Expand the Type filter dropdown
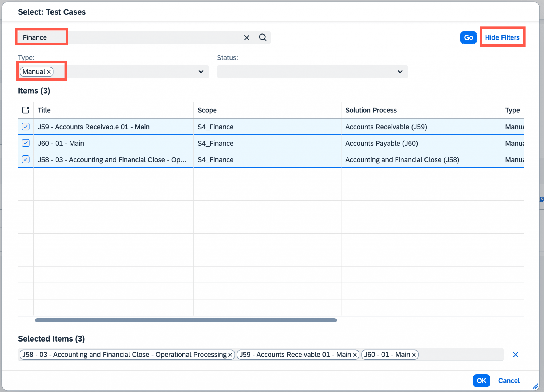544x392 pixels. tap(201, 71)
